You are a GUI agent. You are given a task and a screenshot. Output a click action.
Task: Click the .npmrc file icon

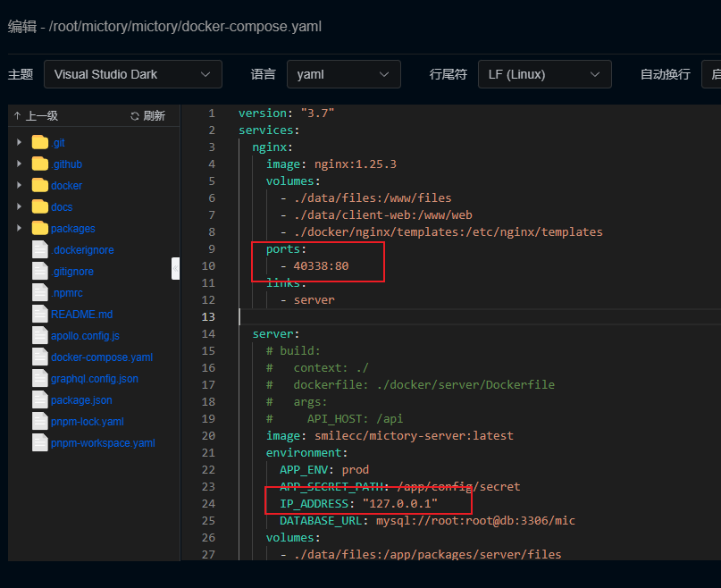coord(40,292)
